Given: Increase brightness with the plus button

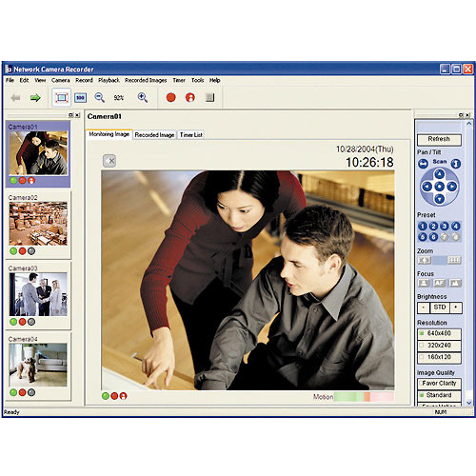Looking at the screenshot, I should pos(456,307).
